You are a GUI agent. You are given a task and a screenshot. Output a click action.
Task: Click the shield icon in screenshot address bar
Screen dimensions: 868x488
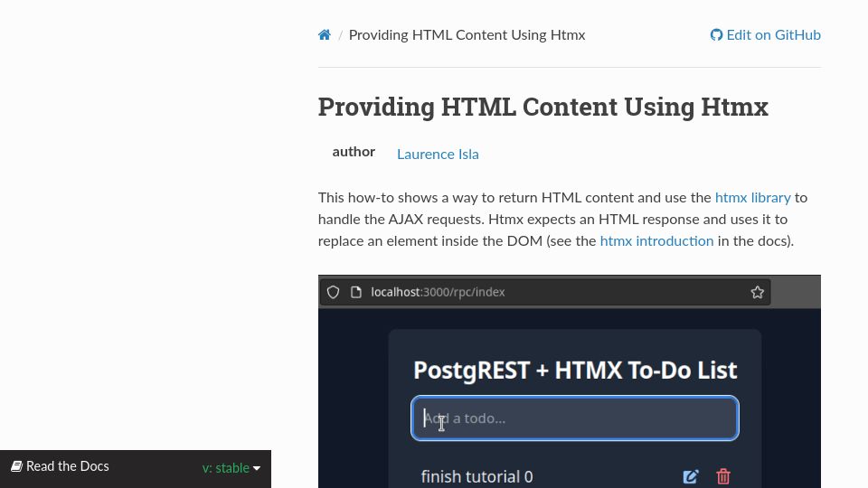[333, 292]
